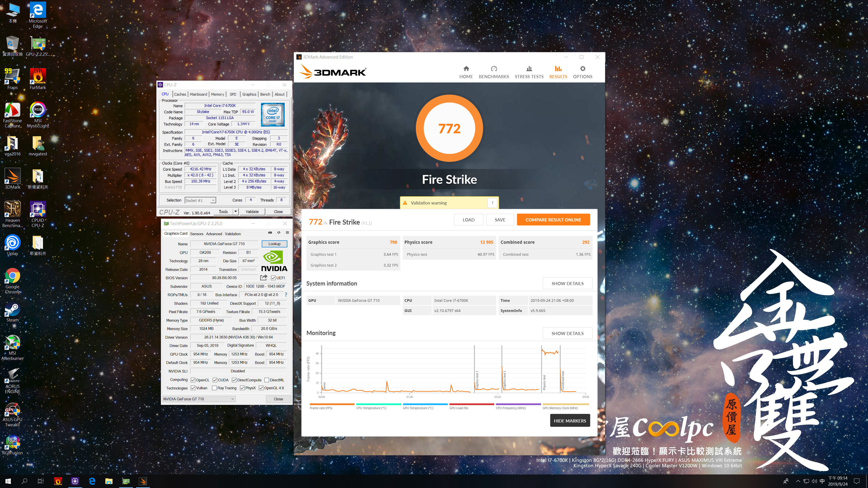Select the GPU-Z desktop shortcut

click(x=38, y=46)
